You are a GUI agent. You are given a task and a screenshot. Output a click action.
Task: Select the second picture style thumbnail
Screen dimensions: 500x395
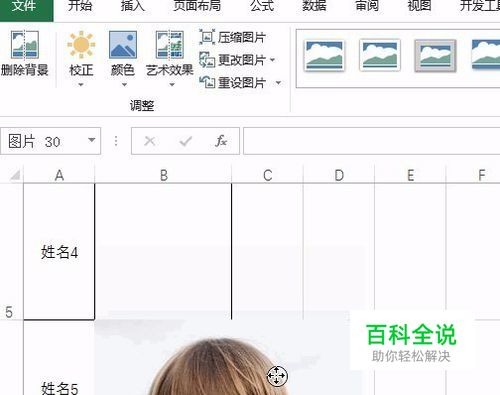[380, 55]
